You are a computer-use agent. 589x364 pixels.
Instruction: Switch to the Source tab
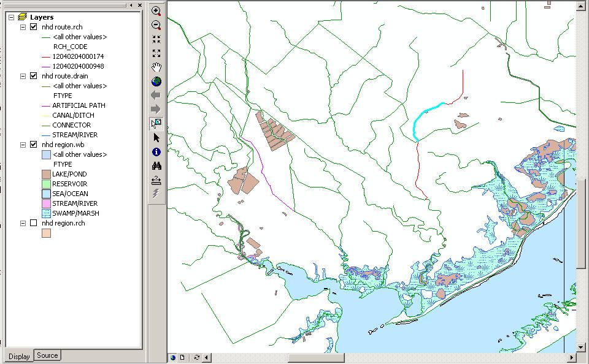(x=47, y=355)
